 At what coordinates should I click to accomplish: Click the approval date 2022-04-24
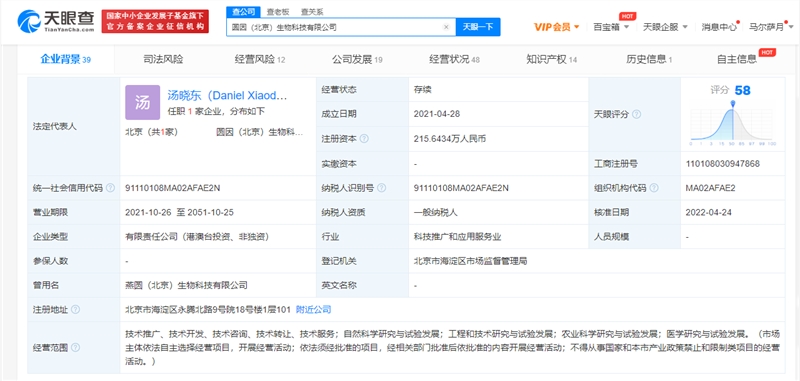[x=709, y=213]
